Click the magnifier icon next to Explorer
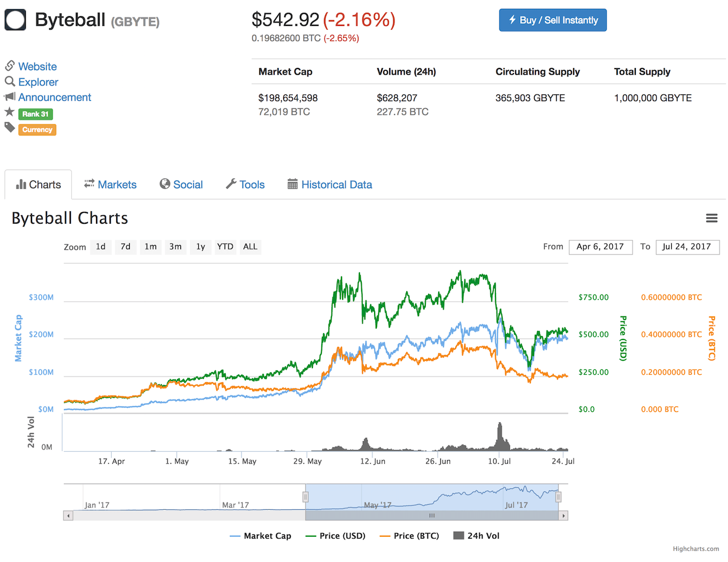 point(10,81)
